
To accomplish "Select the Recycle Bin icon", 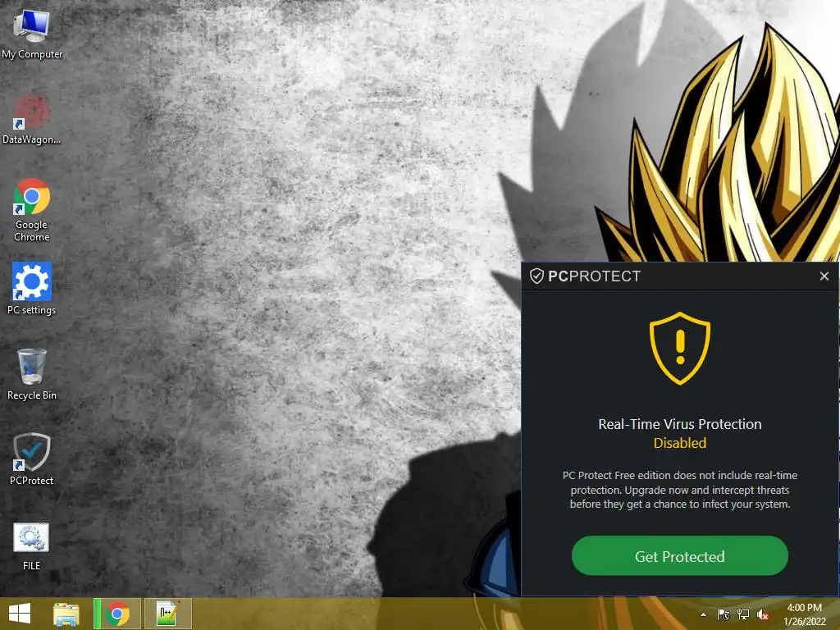I will (x=32, y=374).
